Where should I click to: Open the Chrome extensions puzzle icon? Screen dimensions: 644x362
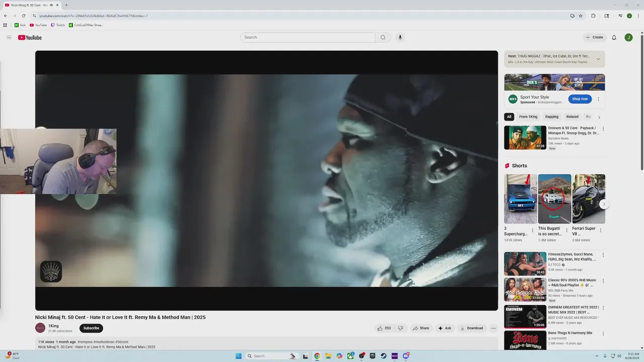point(593,16)
